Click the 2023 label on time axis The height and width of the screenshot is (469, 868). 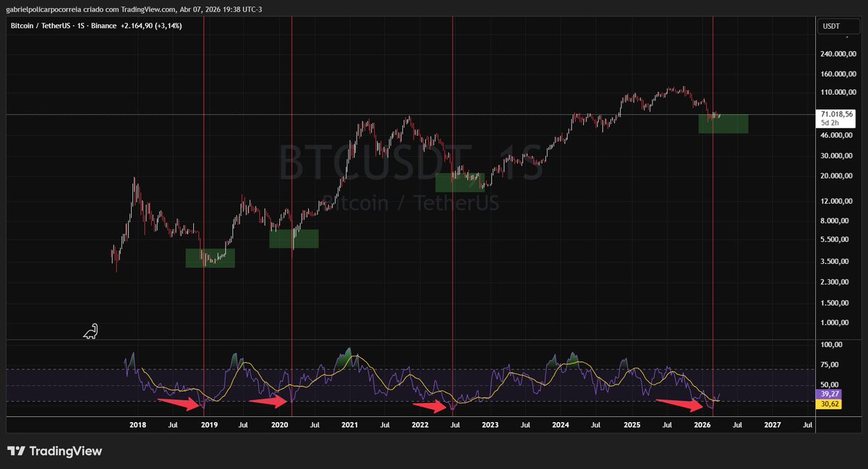tap(490, 426)
